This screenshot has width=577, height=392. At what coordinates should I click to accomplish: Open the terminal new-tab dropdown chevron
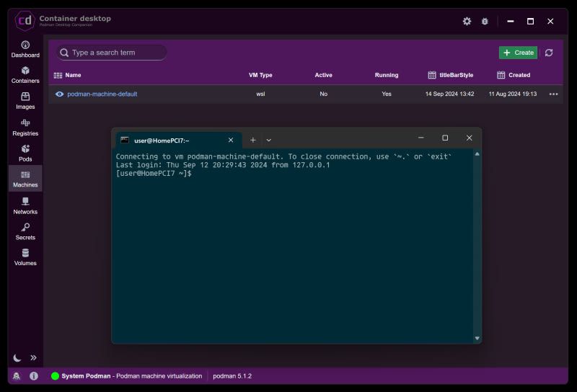click(x=269, y=140)
